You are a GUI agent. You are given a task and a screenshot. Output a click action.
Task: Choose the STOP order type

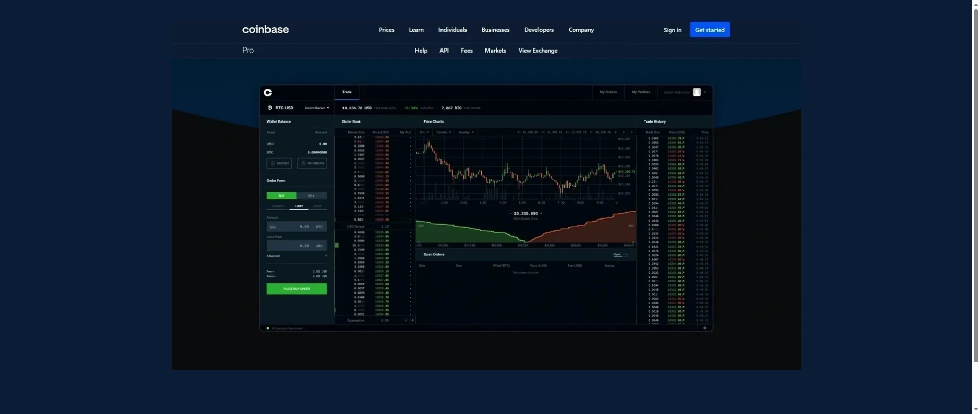317,206
